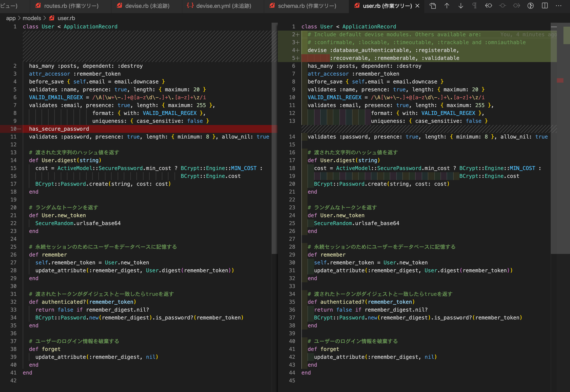The image size is (570, 392).
Task: Click 'BCrypt::Password.create' line in right pane
Action: [x=382, y=184]
